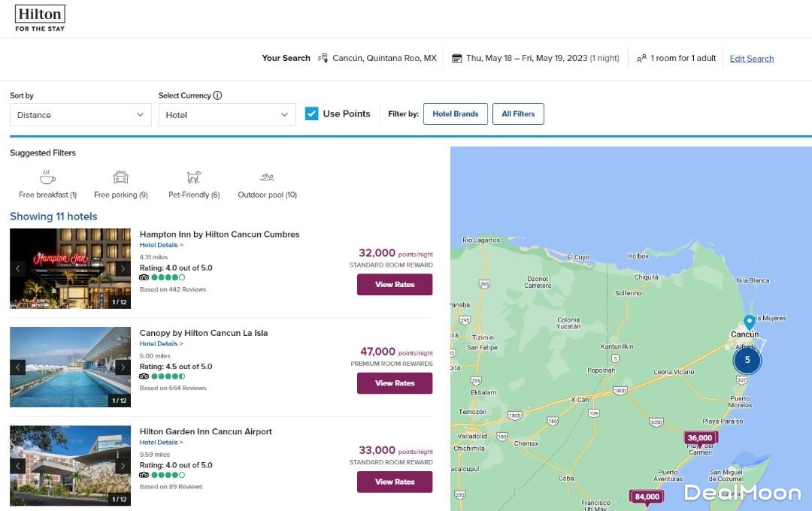
Task: Click the Hilton logo in the header
Action: click(x=40, y=18)
